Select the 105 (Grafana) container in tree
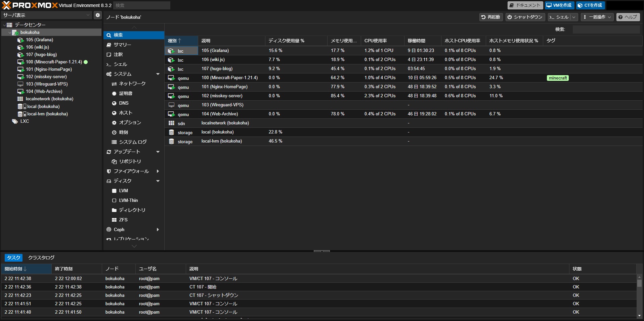The height and width of the screenshot is (321, 644). [39, 40]
